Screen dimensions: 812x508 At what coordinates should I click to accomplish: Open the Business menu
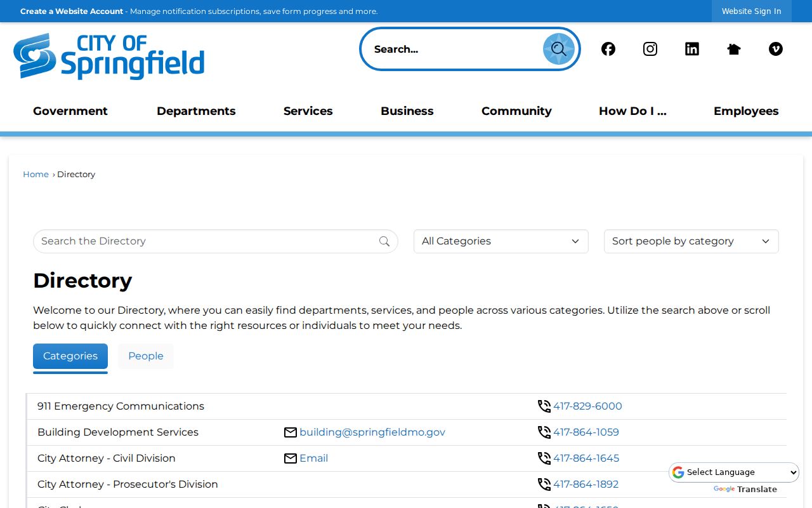pos(407,111)
